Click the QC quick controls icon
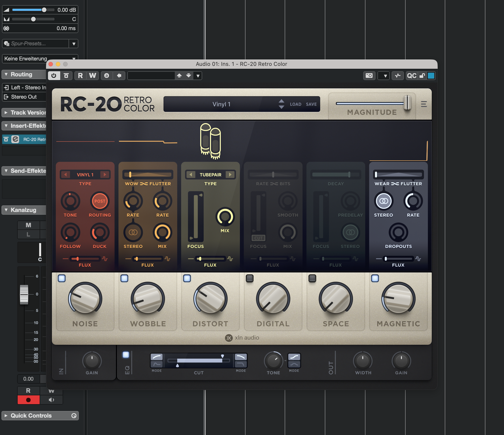Image resolution: width=504 pixels, height=435 pixels. (x=412, y=75)
